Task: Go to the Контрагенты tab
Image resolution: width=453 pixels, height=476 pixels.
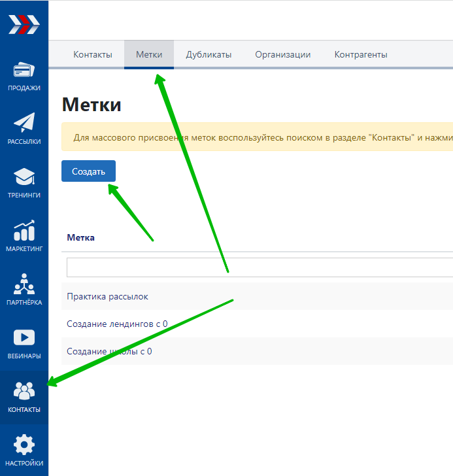Action: click(x=361, y=55)
